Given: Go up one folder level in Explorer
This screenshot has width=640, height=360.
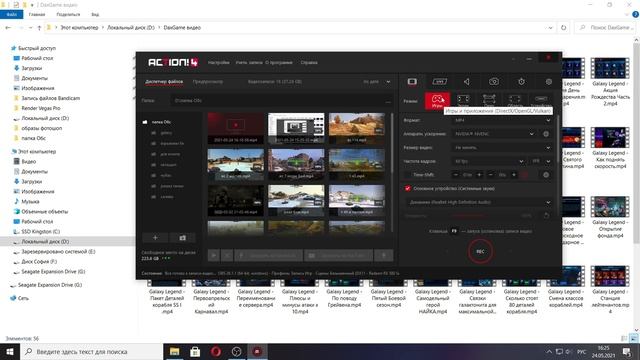Looking at the screenshot, I should (x=39, y=28).
